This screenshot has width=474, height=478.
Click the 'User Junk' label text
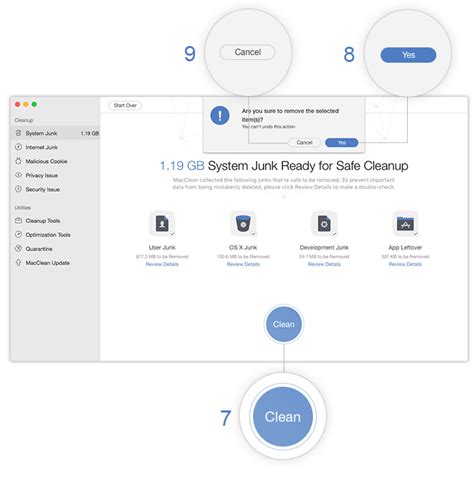click(162, 247)
